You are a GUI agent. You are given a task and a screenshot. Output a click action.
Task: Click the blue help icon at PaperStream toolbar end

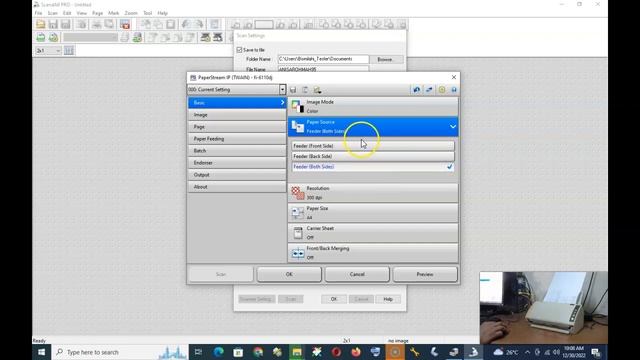(x=453, y=90)
